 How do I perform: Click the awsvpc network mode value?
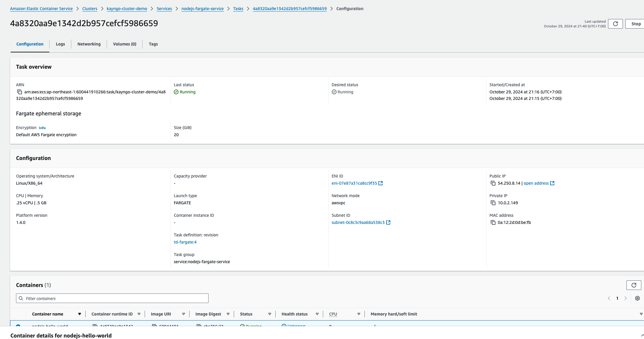click(338, 203)
